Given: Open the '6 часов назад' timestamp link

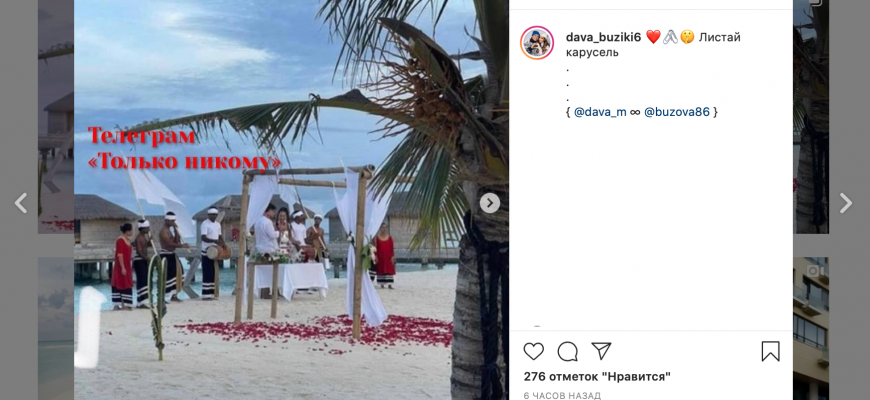Looking at the screenshot, I should click(562, 396).
